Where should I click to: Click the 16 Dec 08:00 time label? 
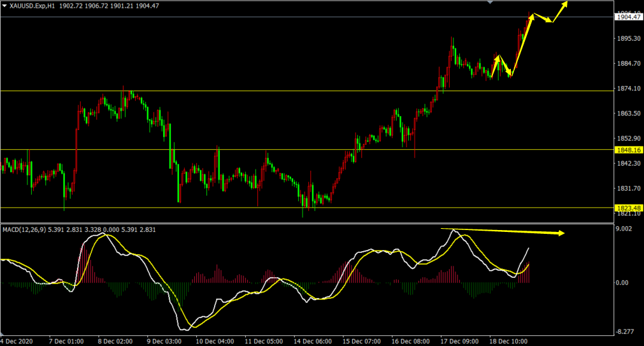tap(410, 341)
